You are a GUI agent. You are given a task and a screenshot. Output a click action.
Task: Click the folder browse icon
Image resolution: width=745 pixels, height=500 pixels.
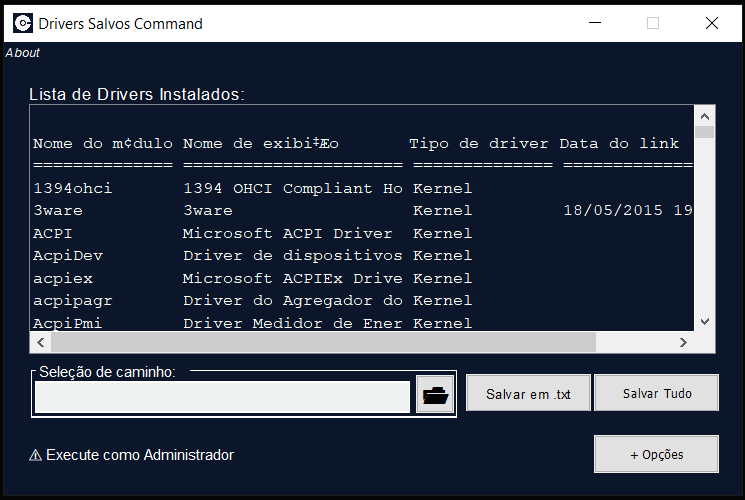pyautogui.click(x=435, y=395)
